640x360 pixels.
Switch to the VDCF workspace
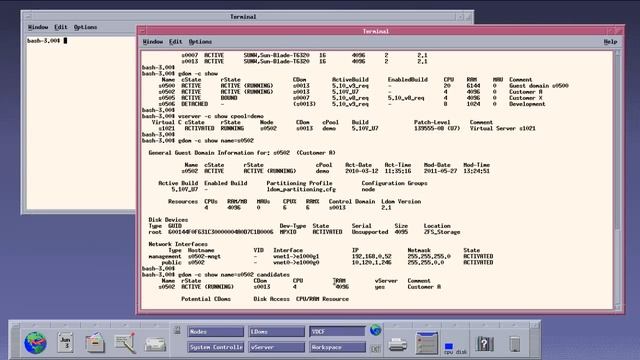tap(337, 332)
